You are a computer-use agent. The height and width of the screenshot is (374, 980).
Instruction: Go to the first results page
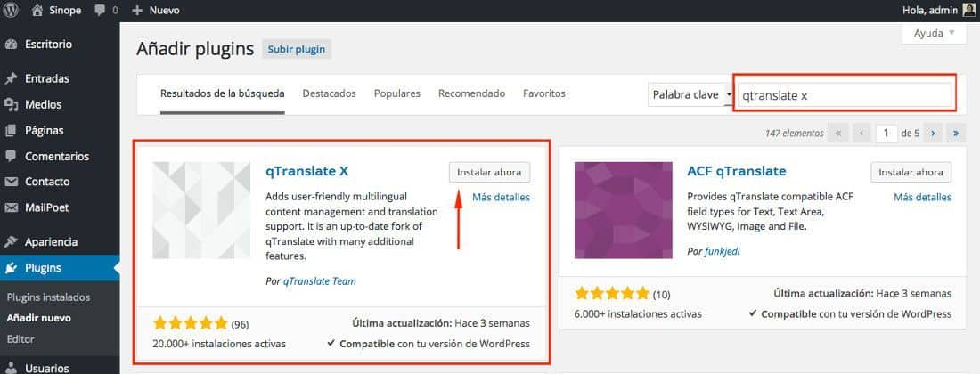pyautogui.click(x=838, y=133)
